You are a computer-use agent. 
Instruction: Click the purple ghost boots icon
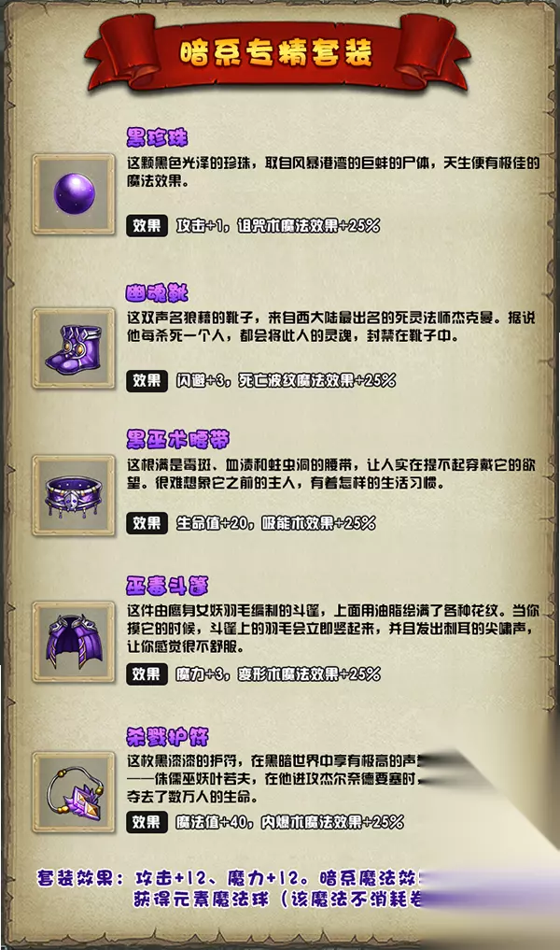[74, 348]
